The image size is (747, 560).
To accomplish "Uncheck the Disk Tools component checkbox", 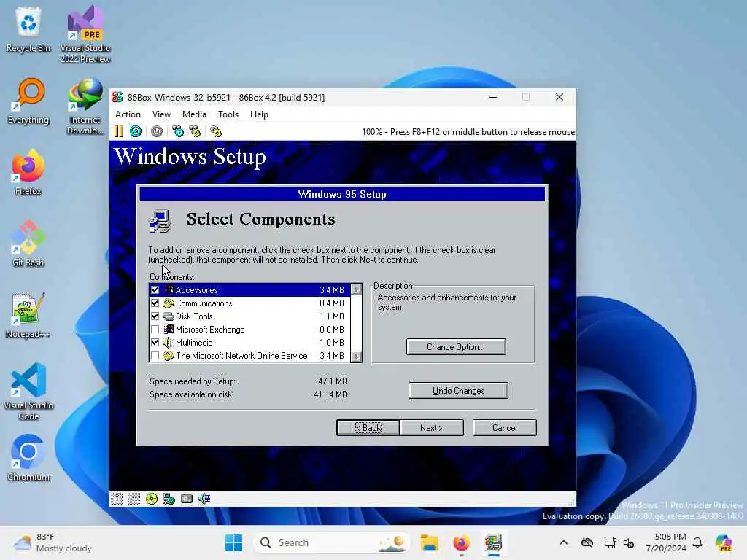I will 155,316.
